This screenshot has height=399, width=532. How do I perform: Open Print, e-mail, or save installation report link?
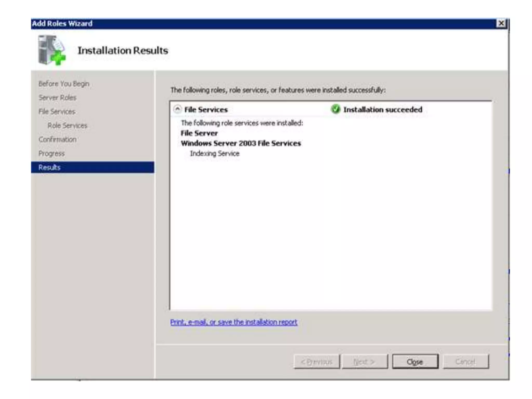coord(234,322)
